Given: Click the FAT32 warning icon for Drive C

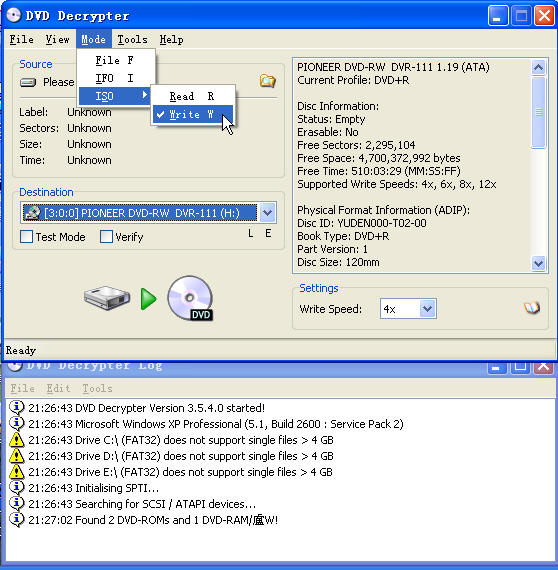Looking at the screenshot, I should coord(16,440).
